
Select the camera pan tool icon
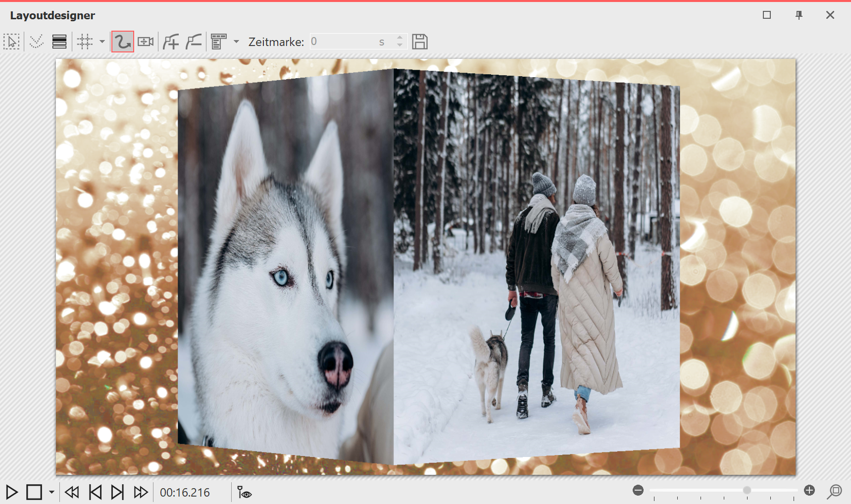pyautogui.click(x=146, y=42)
